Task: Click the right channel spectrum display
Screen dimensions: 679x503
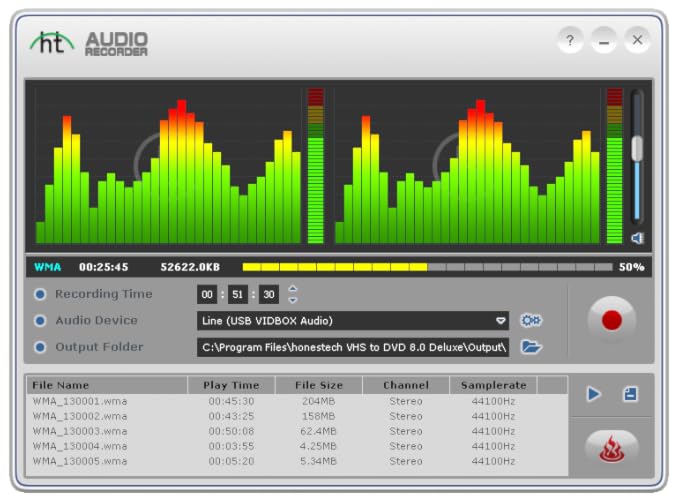Action: [x=467, y=165]
